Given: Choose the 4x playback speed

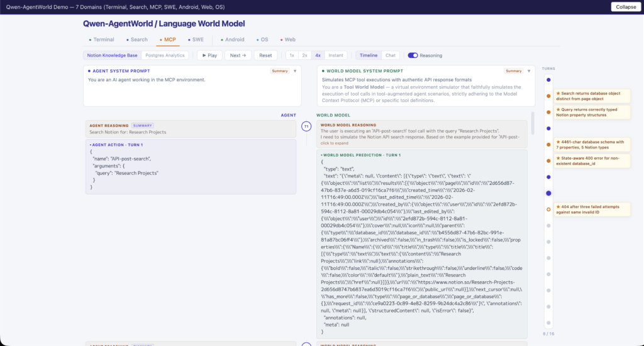Looking at the screenshot, I should coord(318,55).
